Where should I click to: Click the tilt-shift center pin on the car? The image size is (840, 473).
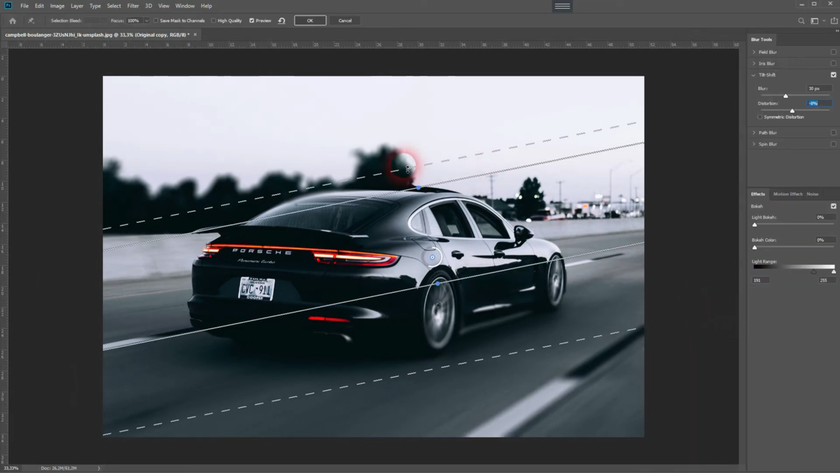pos(432,258)
